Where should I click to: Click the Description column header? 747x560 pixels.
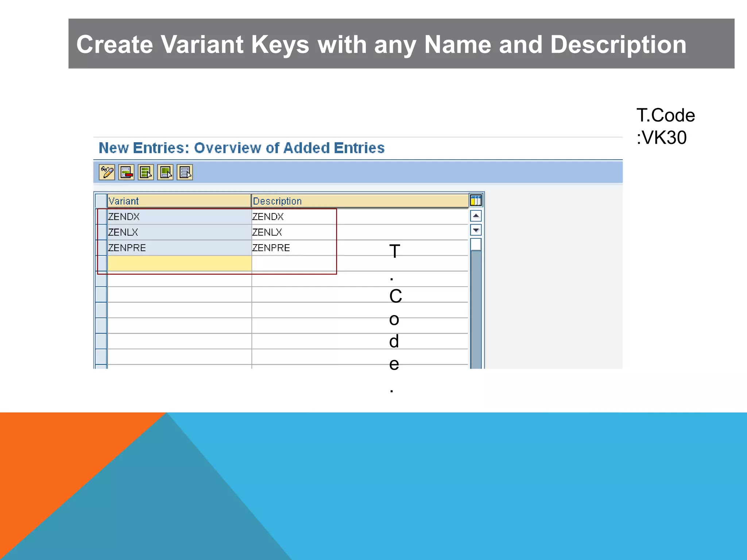360,201
